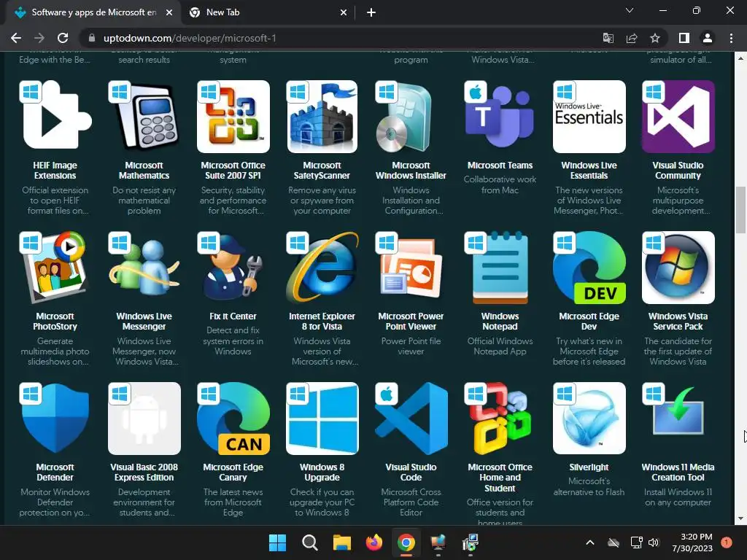Open the Internet Explorer 8 for Vista icon
Screen dimensions: 747x560
[x=322, y=268]
